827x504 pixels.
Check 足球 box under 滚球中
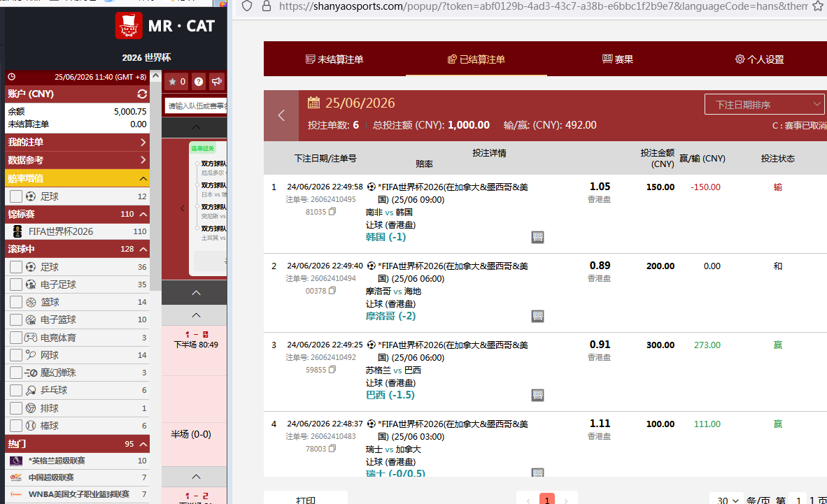pyautogui.click(x=16, y=267)
